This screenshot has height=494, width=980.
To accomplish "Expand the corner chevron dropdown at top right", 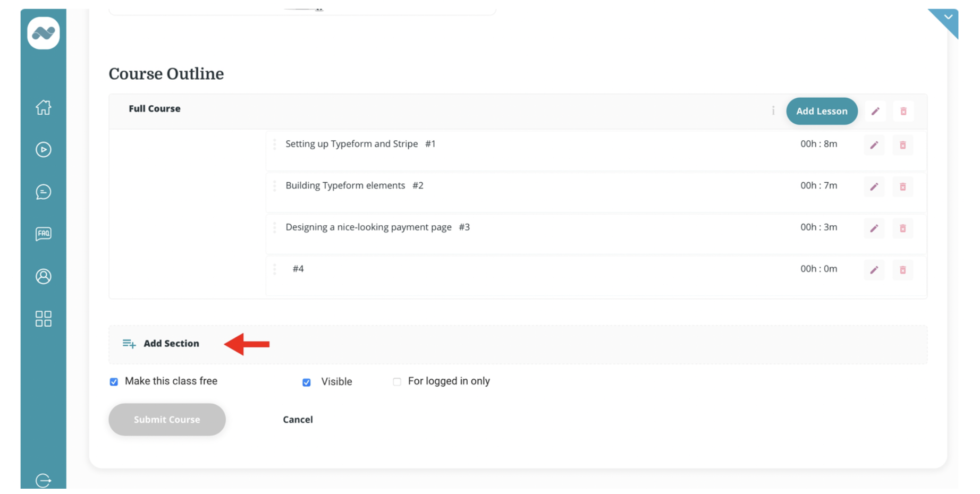I will pyautogui.click(x=948, y=18).
